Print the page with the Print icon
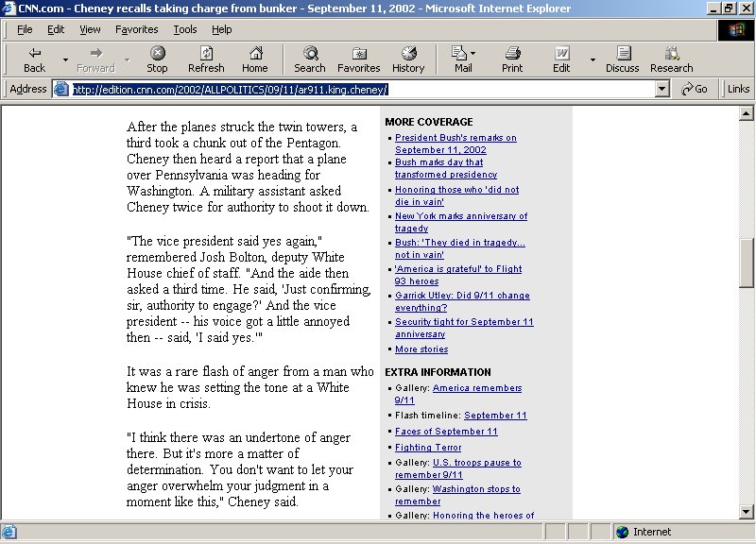Viewport: 756px width, 544px height. pos(512,54)
